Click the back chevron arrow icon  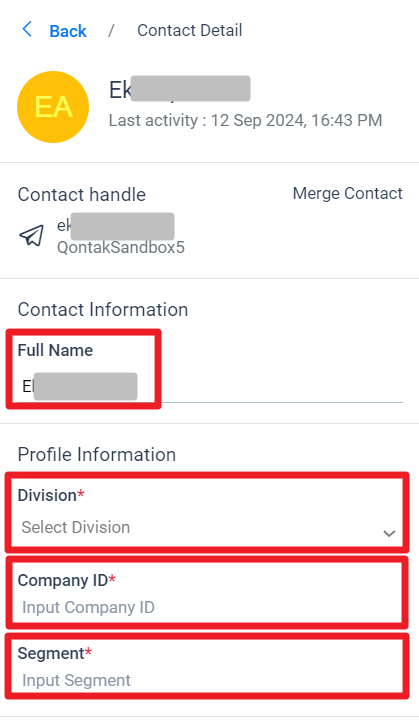(27, 29)
